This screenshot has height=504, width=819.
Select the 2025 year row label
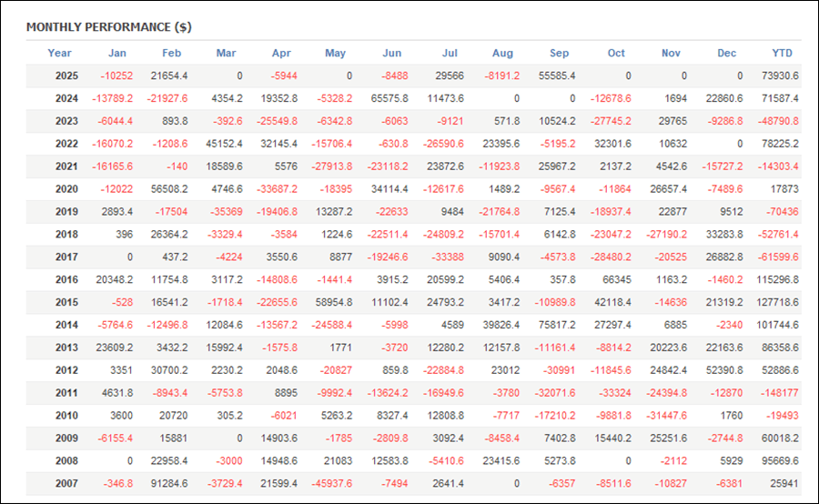tap(66, 76)
